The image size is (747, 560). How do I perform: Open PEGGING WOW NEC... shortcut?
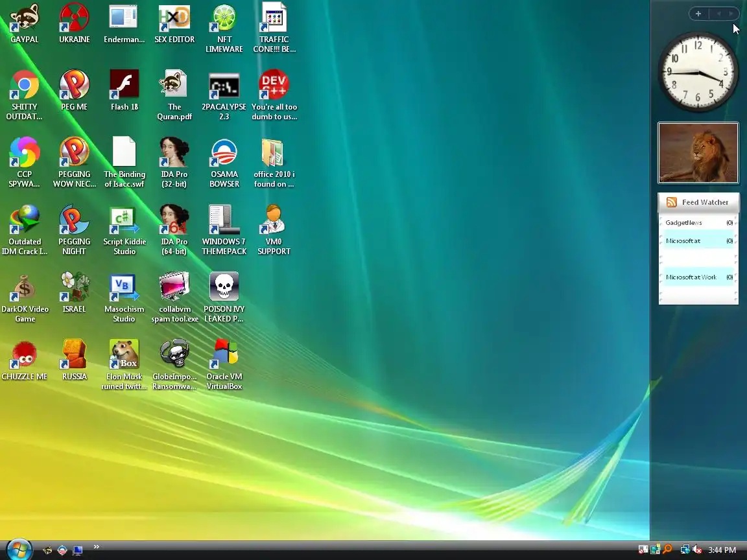(75, 163)
